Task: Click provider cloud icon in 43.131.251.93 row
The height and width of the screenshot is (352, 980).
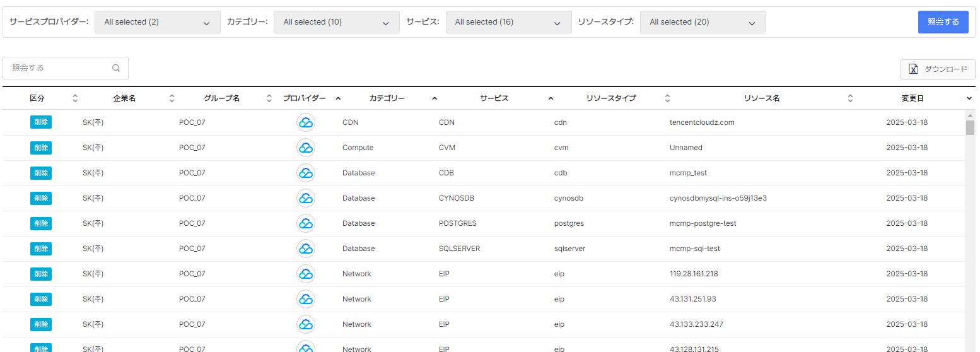Action: (306, 299)
